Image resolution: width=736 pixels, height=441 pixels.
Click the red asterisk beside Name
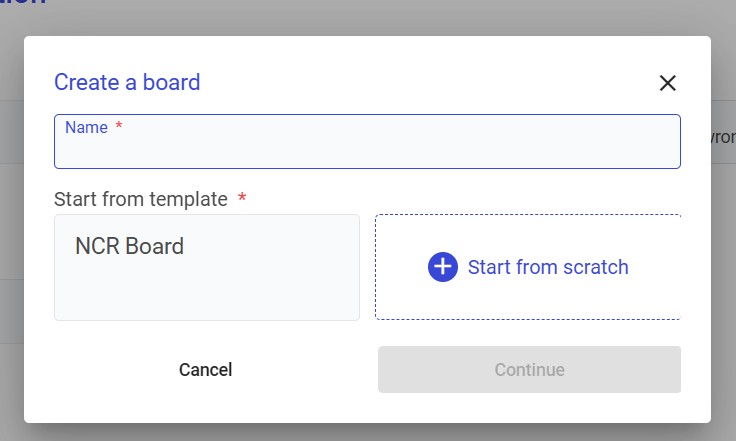[119, 127]
